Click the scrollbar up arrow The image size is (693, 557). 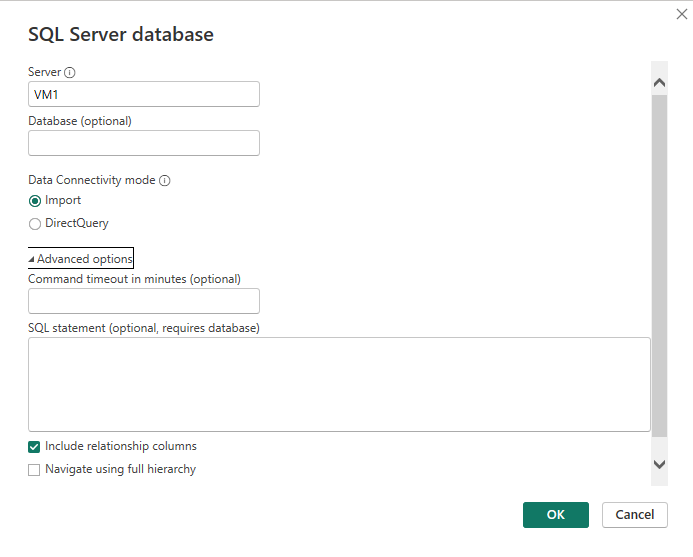pos(659,83)
